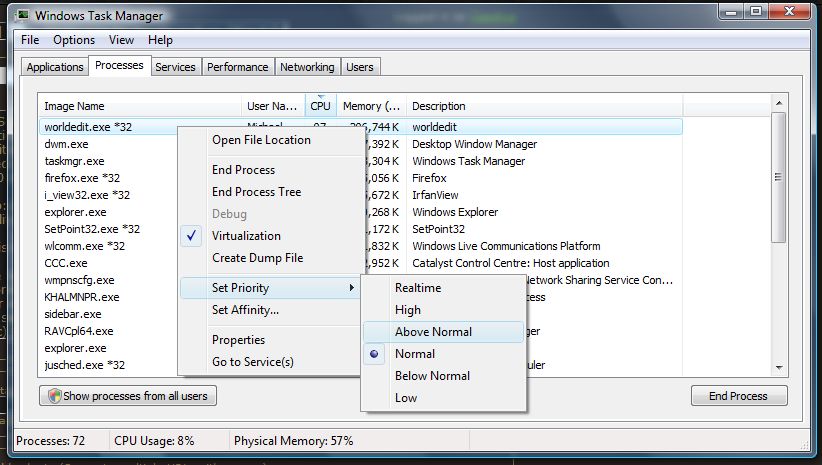
Task: Sort by the Memory column header
Action: pos(371,106)
